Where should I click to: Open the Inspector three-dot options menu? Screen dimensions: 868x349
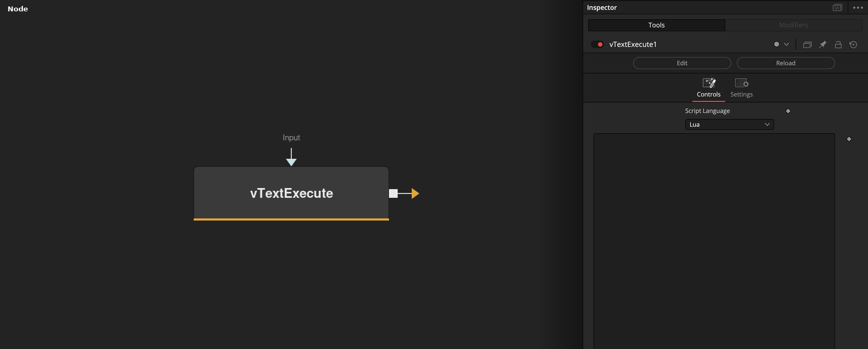tap(858, 8)
